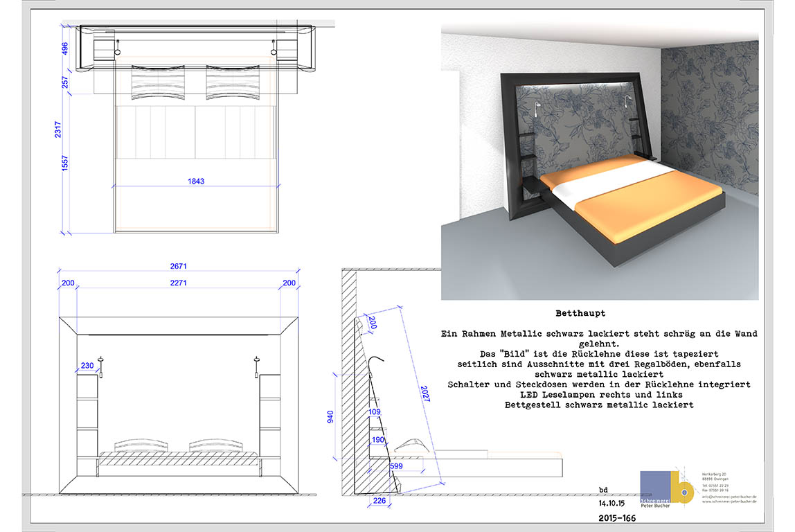795x532 pixels.
Task: Click the right reading lamp in front view
Action: click(256, 367)
